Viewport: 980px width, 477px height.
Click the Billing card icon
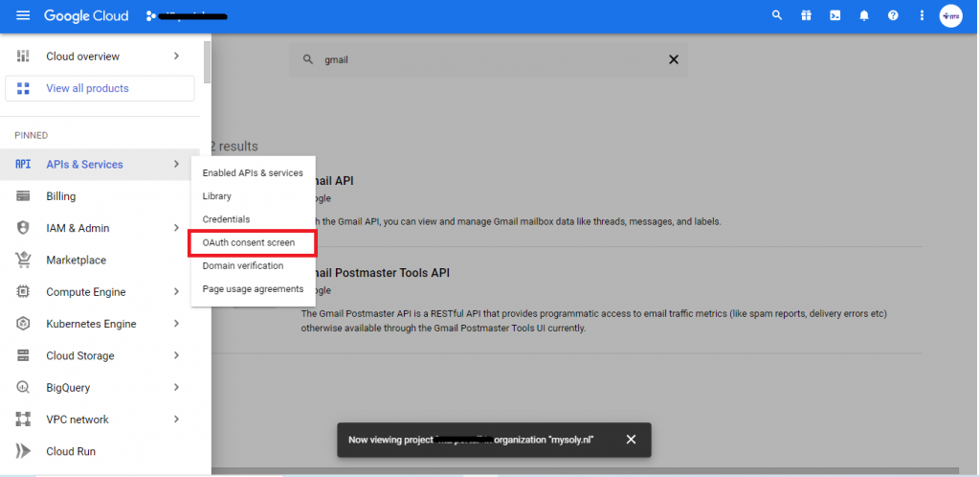[x=23, y=196]
